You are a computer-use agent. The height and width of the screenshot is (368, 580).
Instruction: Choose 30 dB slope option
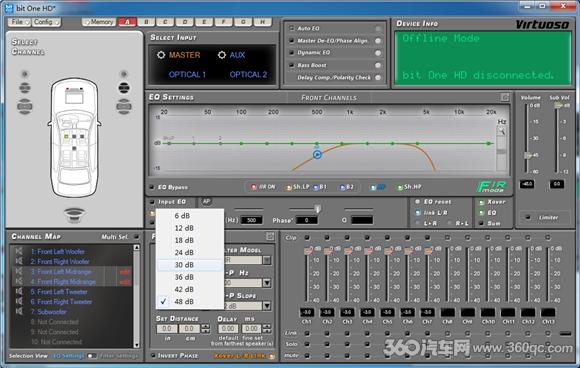pyautogui.click(x=190, y=265)
